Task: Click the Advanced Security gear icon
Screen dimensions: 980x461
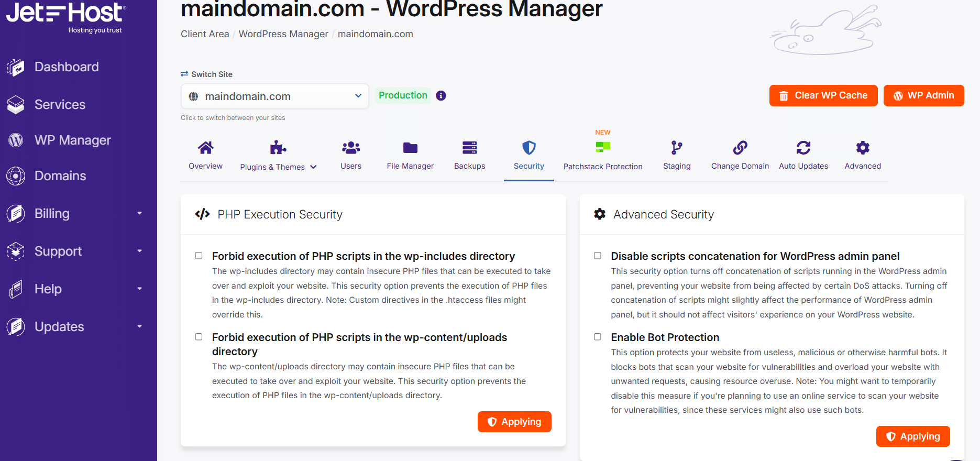Action: click(x=600, y=214)
